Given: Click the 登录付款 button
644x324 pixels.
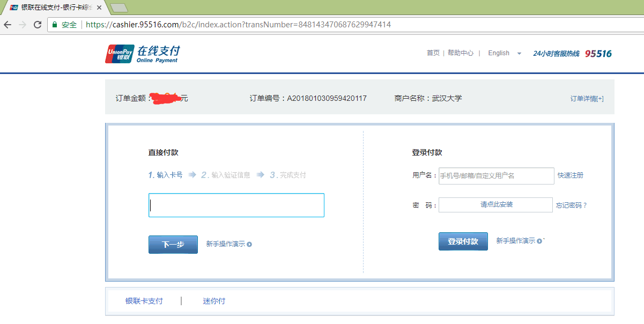Looking at the screenshot, I should (463, 241).
